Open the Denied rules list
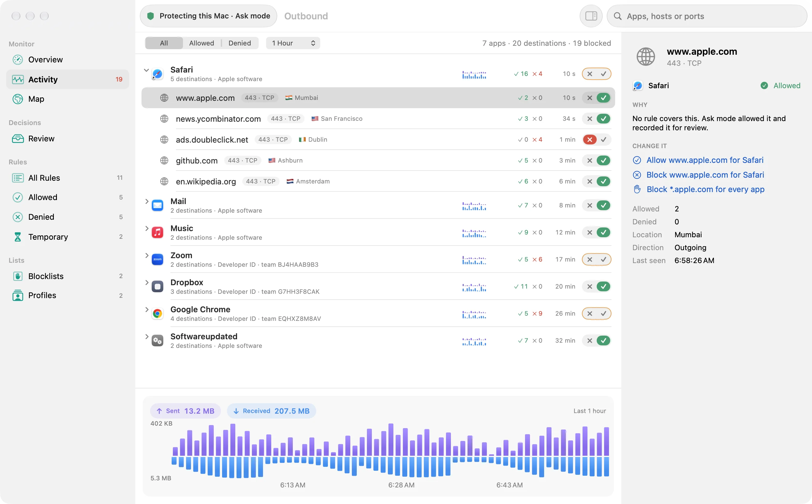 pyautogui.click(x=67, y=217)
